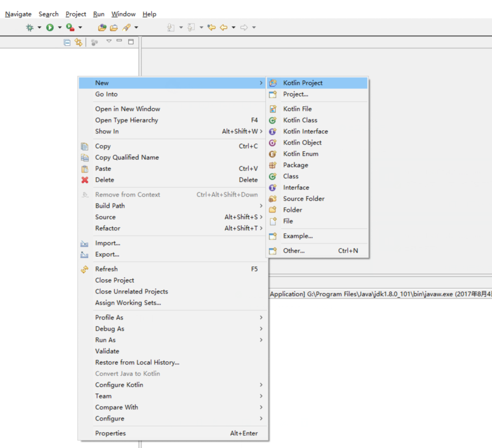492x448 pixels.
Task: Toggle the Link with Editor icon
Action: [78, 42]
